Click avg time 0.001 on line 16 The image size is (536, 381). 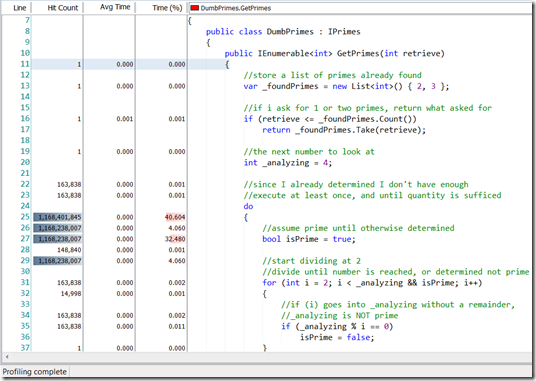(125, 119)
